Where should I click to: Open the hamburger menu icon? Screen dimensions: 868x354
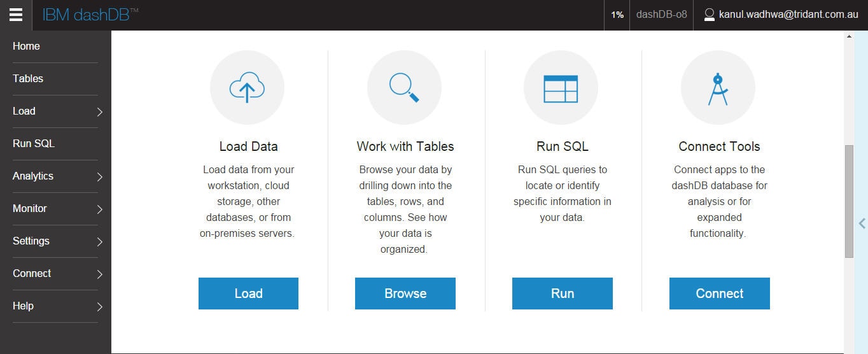[16, 15]
